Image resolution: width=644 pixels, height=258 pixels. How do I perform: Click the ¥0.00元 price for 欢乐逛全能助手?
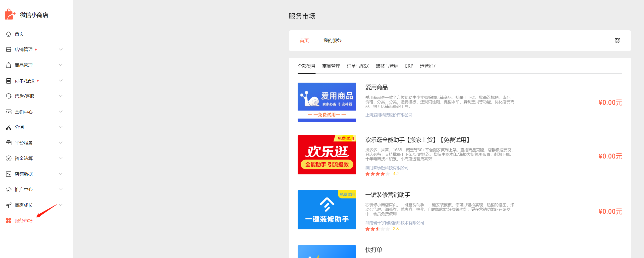coord(610,156)
